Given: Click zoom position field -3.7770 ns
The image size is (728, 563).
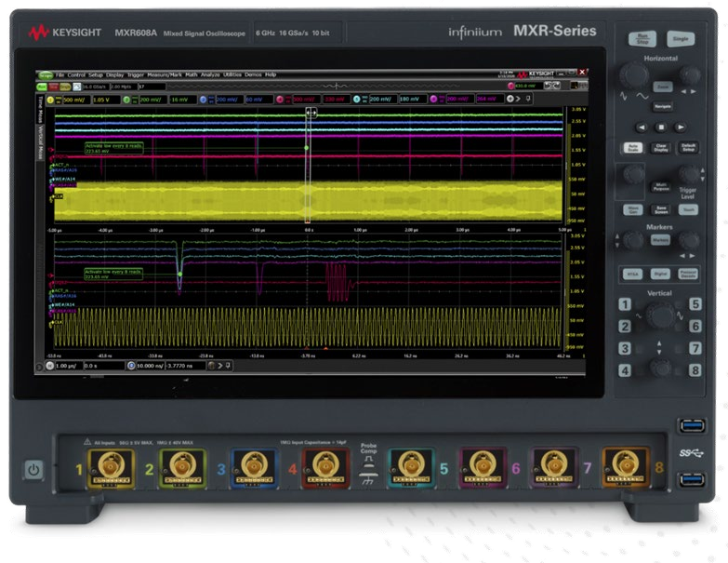Looking at the screenshot, I should coord(185,366).
